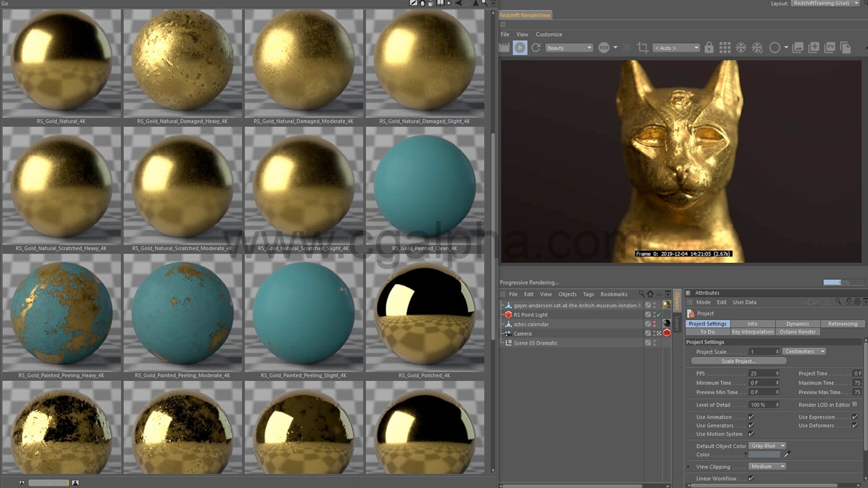Click the snapshot grid icon in RenderView

point(725,47)
